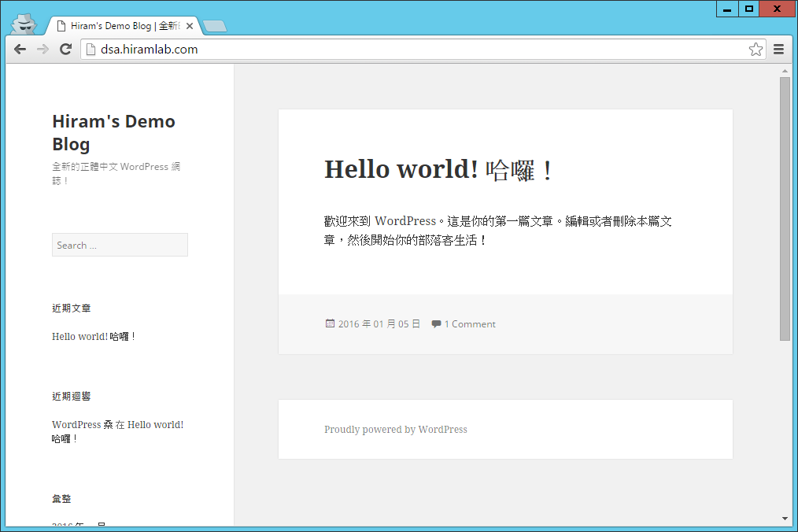Reload the page with the refresh icon
The width and height of the screenshot is (798, 532).
[65, 50]
